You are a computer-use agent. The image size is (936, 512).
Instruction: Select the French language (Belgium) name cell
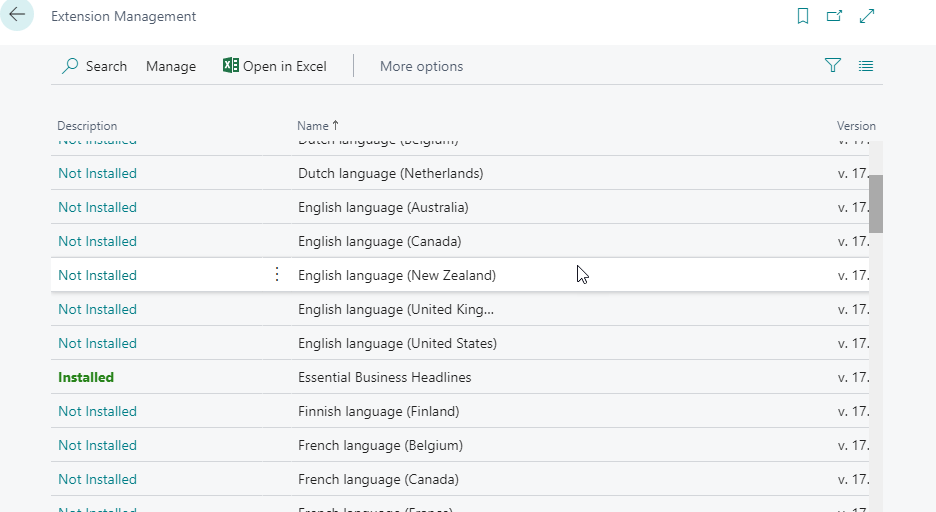tap(380, 445)
